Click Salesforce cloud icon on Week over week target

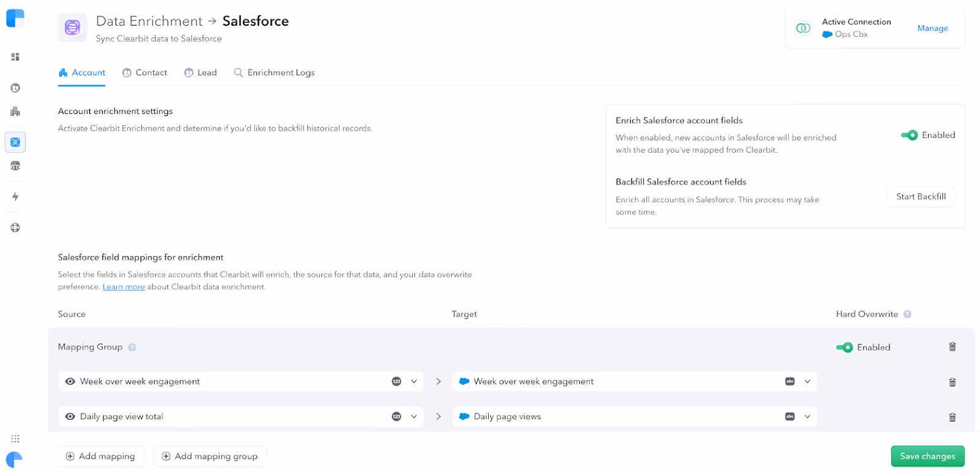click(x=464, y=381)
